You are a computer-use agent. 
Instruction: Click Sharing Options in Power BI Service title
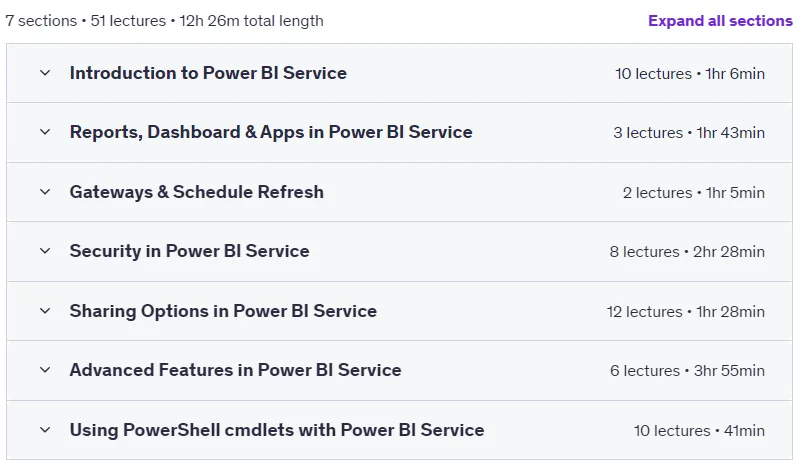pos(223,311)
